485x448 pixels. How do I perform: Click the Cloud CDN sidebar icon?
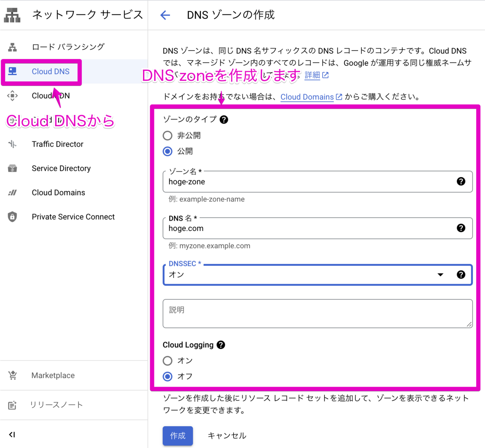[x=13, y=95]
